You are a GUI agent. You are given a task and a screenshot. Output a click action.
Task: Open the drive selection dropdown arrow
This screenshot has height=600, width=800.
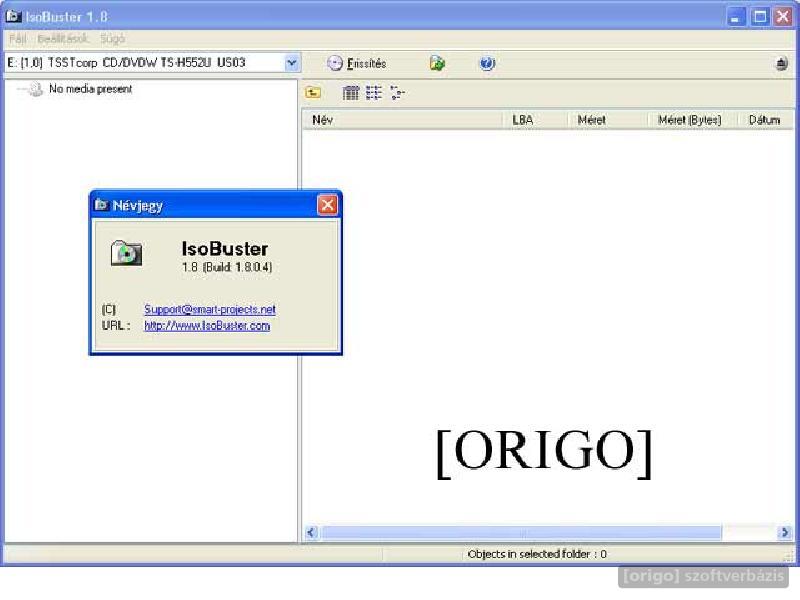291,63
